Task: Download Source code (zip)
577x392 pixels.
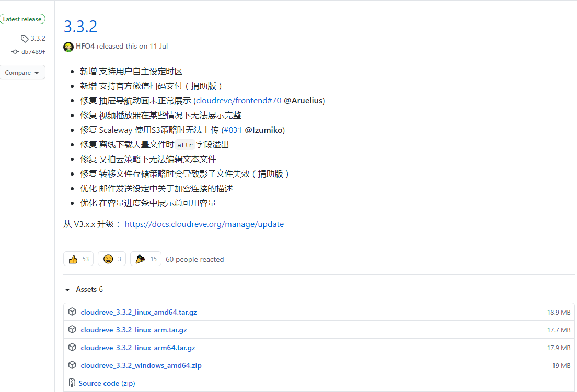Action: (107, 383)
